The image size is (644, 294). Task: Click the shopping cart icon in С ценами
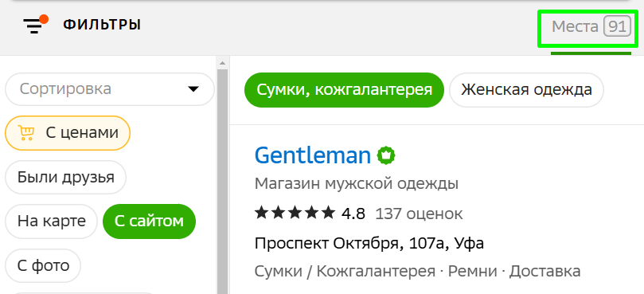tap(26, 133)
